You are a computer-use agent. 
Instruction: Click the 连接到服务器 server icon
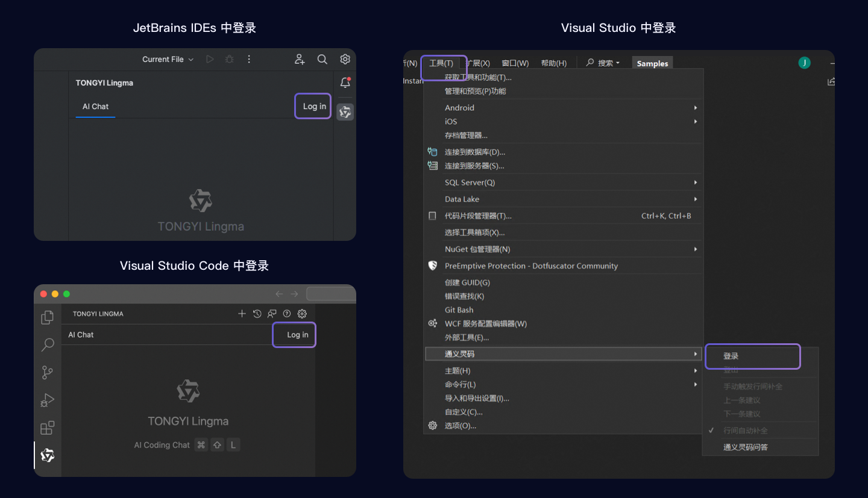click(432, 166)
